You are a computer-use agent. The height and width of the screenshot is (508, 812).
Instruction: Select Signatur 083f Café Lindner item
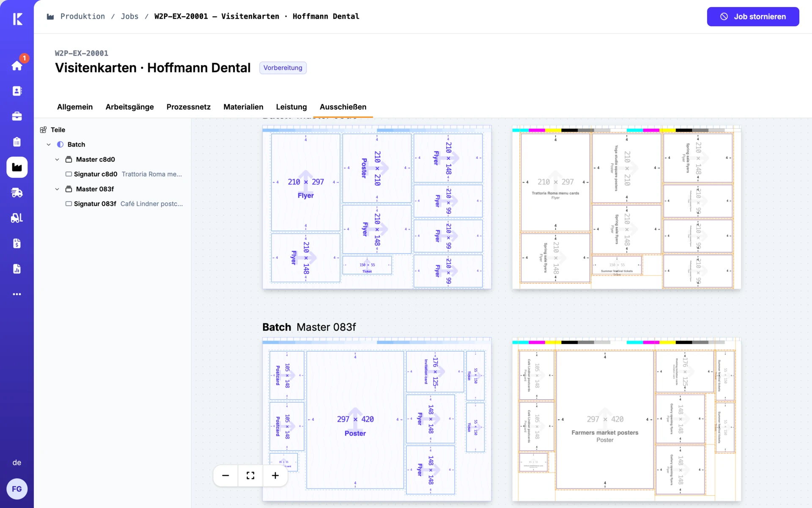tap(124, 204)
